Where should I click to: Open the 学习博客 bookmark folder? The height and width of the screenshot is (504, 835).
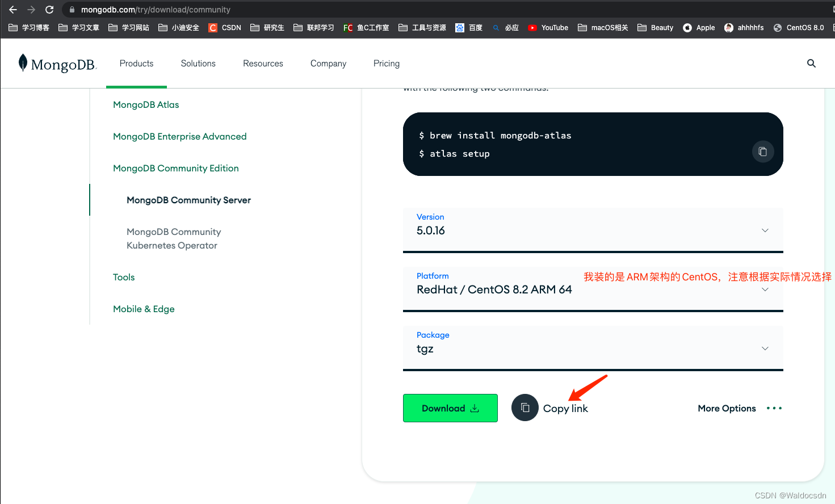[x=29, y=27]
